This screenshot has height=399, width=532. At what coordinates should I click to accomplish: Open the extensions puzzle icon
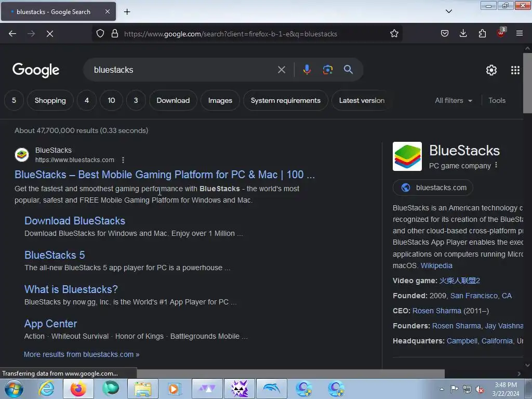[482, 34]
